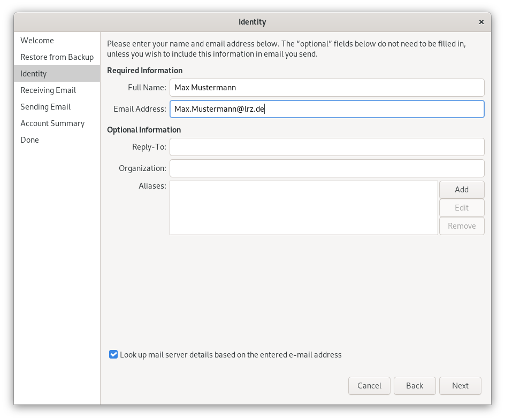Viewport: 505px width, 420px height.
Task: Toggle the mail server lookup checkbox
Action: pos(113,354)
